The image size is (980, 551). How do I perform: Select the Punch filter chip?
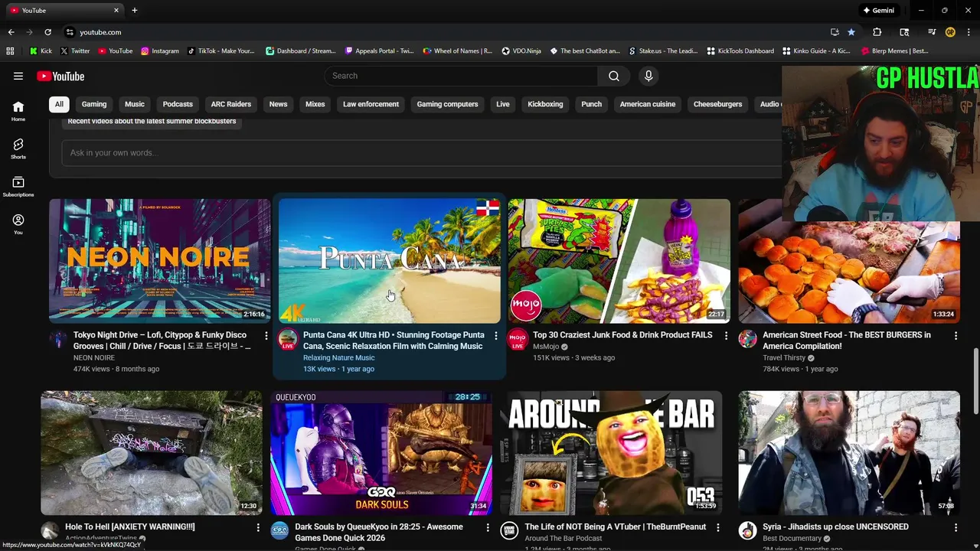click(x=591, y=104)
